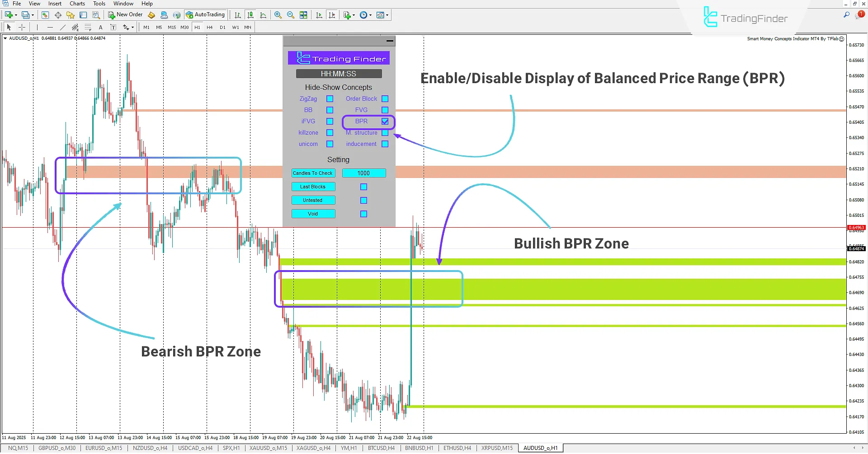
Task: Open the Charts menu
Action: pos(77,4)
